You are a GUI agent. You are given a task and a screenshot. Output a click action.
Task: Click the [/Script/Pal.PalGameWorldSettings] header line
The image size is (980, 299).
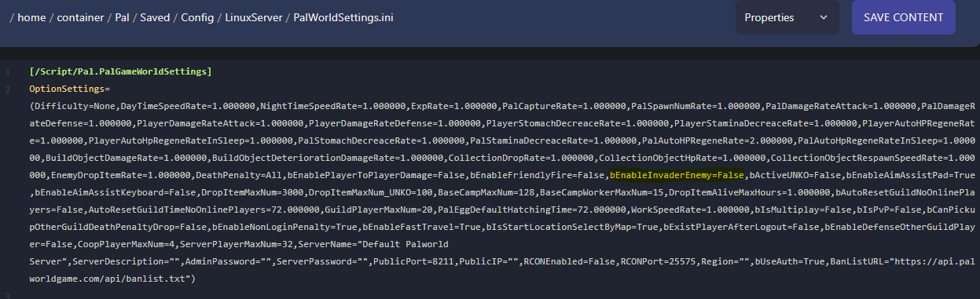(x=120, y=72)
